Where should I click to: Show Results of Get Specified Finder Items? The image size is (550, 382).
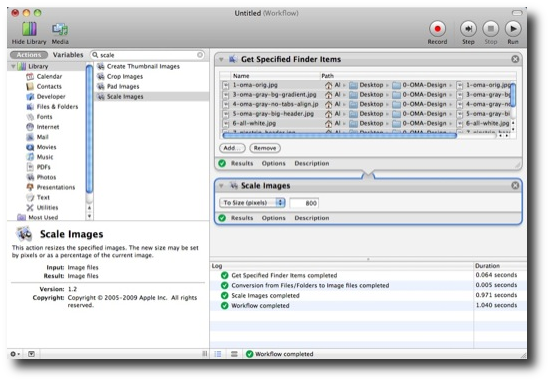click(242, 163)
